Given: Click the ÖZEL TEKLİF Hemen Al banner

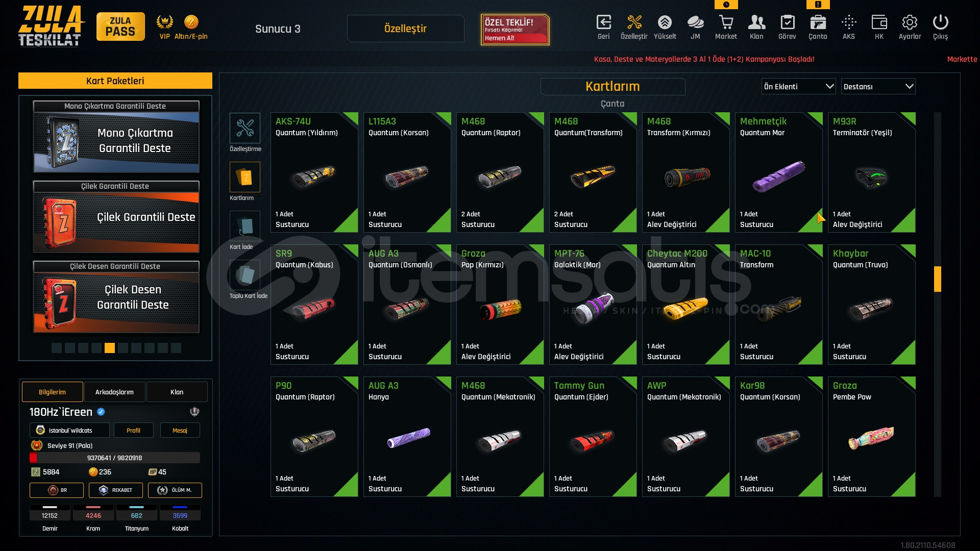Looking at the screenshot, I should point(515,30).
